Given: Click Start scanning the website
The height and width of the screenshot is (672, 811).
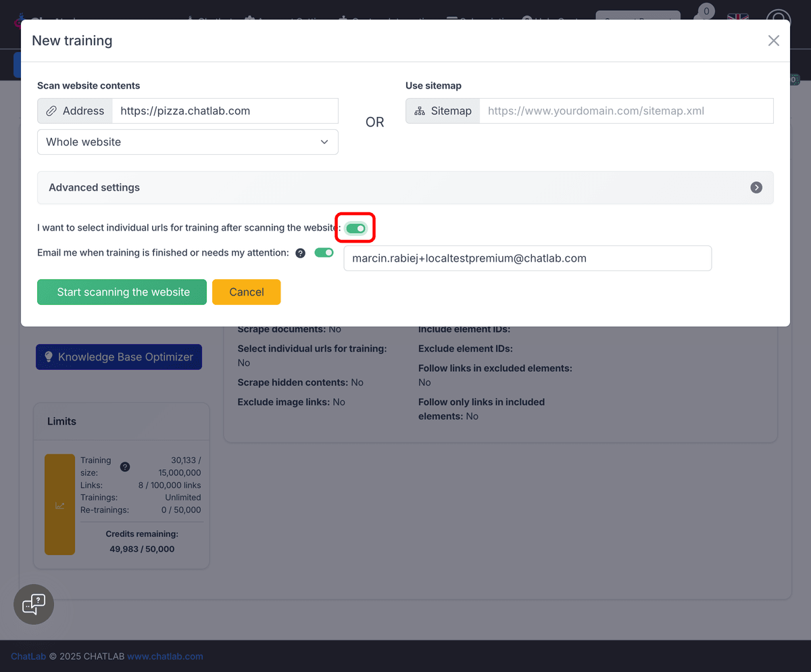Looking at the screenshot, I should 122,291.
